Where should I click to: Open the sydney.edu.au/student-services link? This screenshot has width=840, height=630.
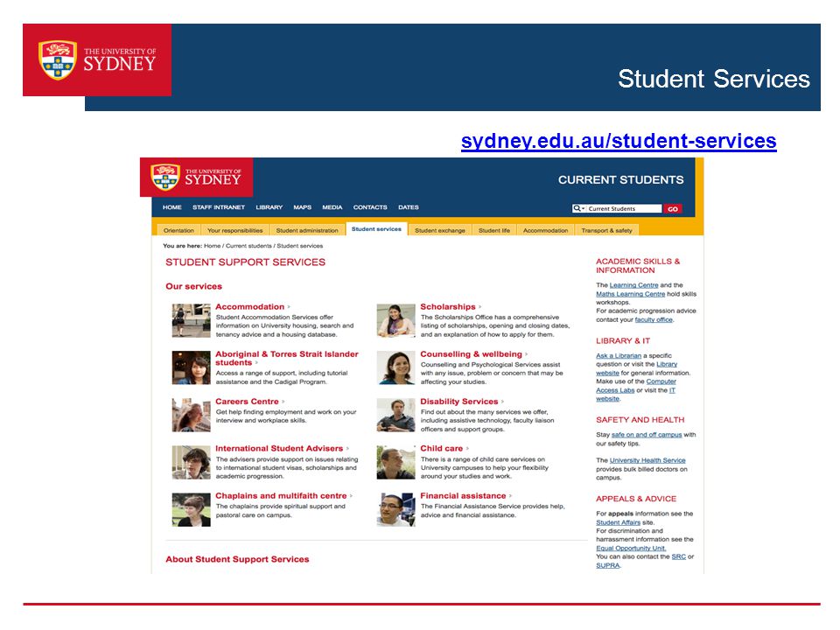pos(619,141)
